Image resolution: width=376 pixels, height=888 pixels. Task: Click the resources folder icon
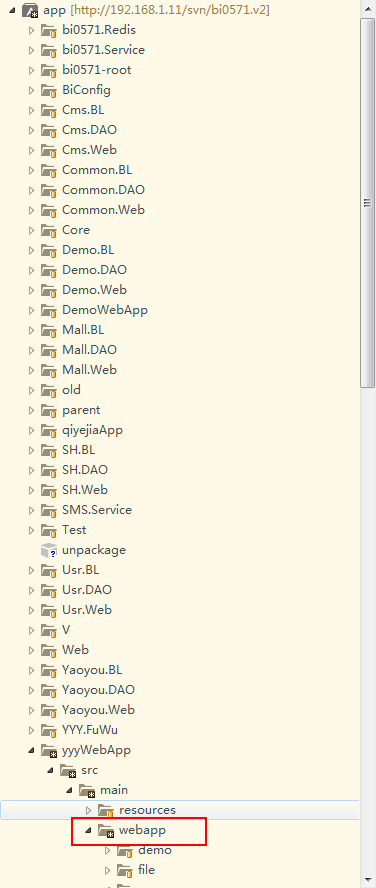coord(106,810)
